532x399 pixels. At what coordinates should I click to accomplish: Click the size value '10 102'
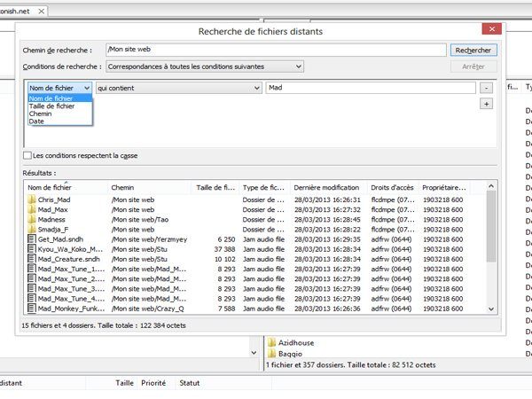pos(224,259)
